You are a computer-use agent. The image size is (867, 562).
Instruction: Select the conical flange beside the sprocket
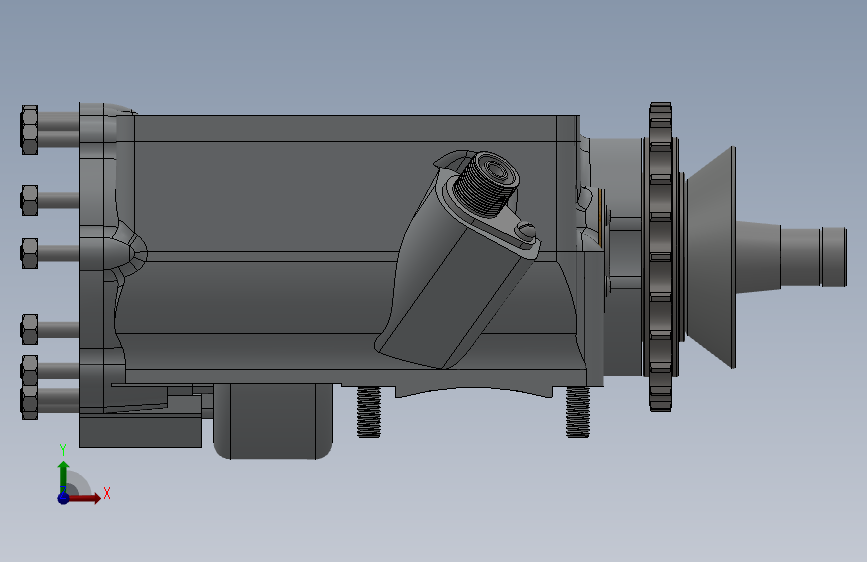pos(711,257)
